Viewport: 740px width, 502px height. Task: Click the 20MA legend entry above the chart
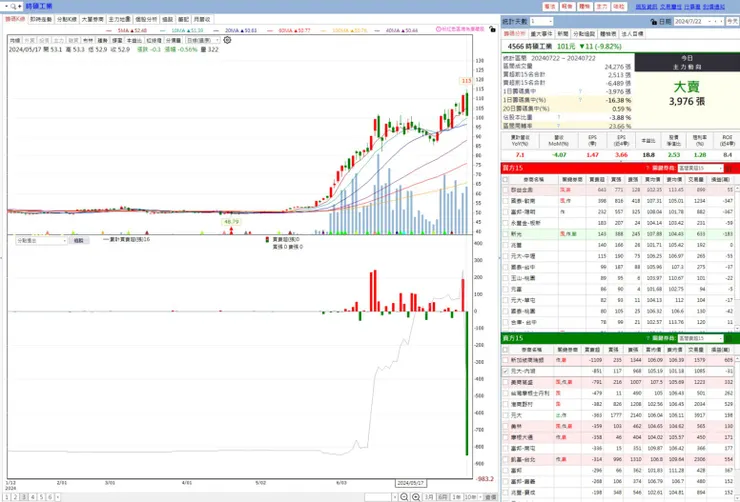tap(235, 30)
